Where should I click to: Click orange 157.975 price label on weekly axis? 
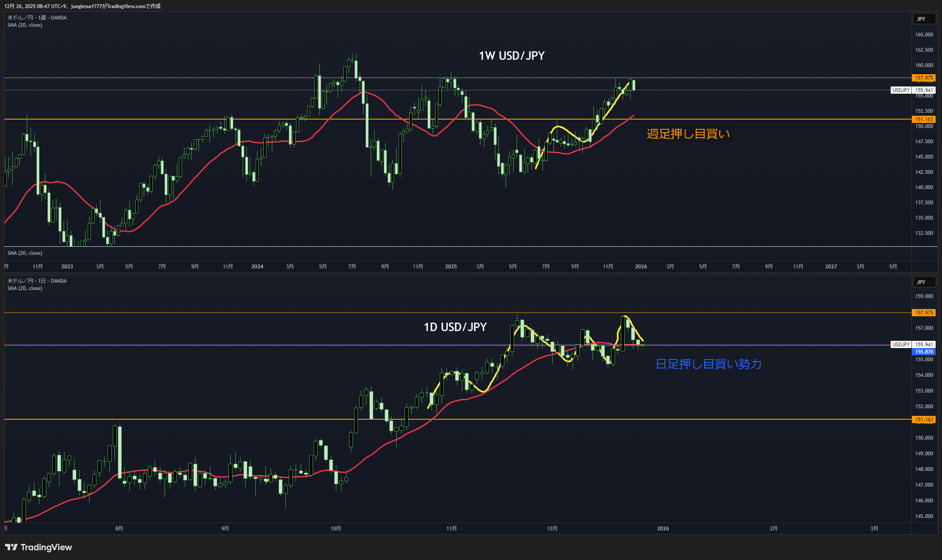point(923,78)
